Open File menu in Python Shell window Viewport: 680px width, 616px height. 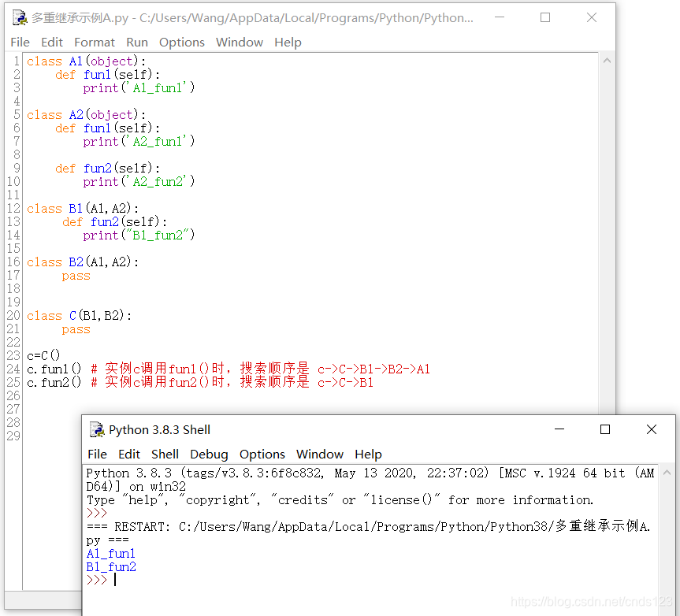coord(97,454)
